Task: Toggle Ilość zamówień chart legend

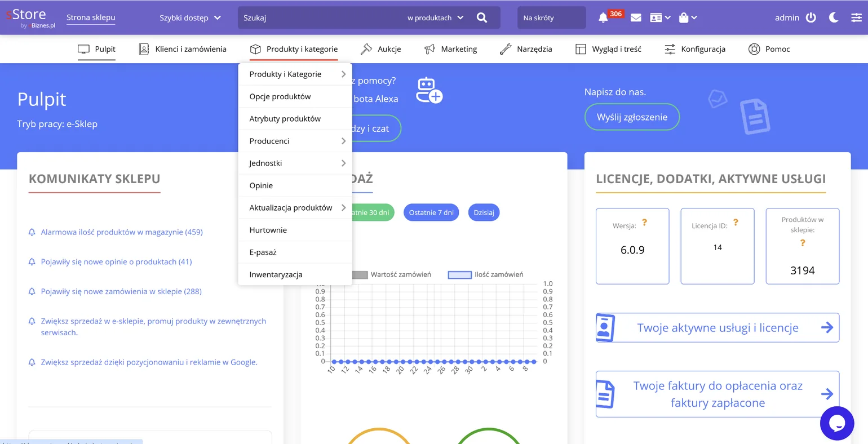Action: coord(486,274)
